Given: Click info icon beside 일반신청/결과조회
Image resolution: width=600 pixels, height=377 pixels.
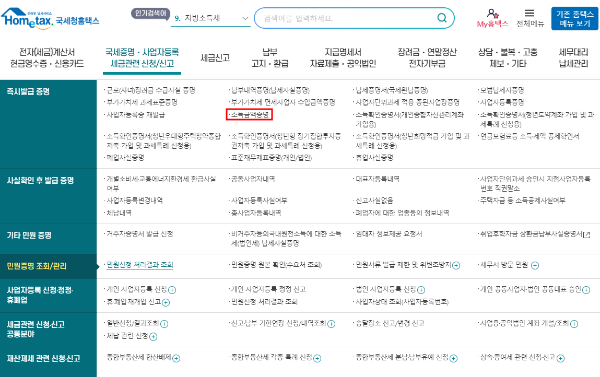Looking at the screenshot, I should (164, 324).
